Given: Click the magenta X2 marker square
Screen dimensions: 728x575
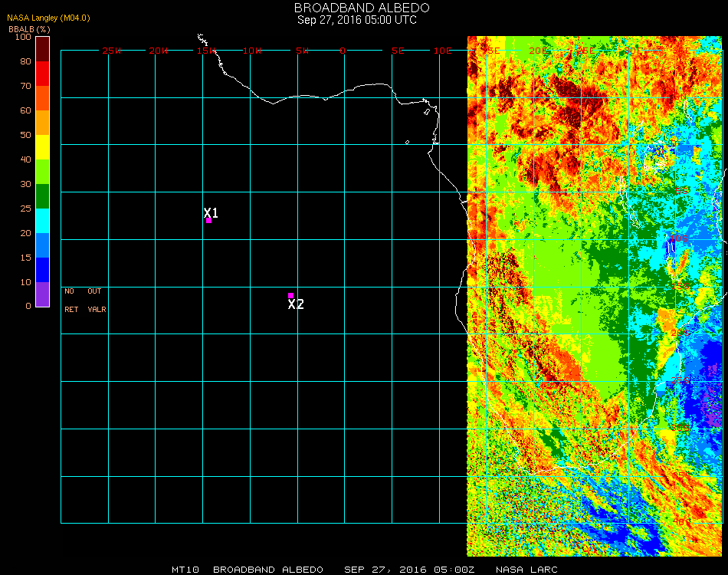Looking at the screenshot, I should (290, 295).
